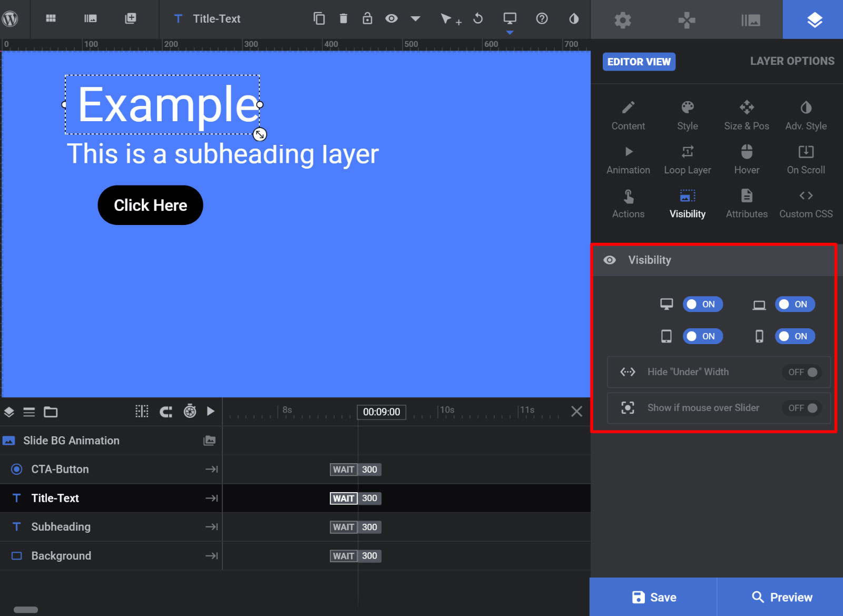Open the Animation option
The height and width of the screenshot is (616, 843).
tap(628, 160)
